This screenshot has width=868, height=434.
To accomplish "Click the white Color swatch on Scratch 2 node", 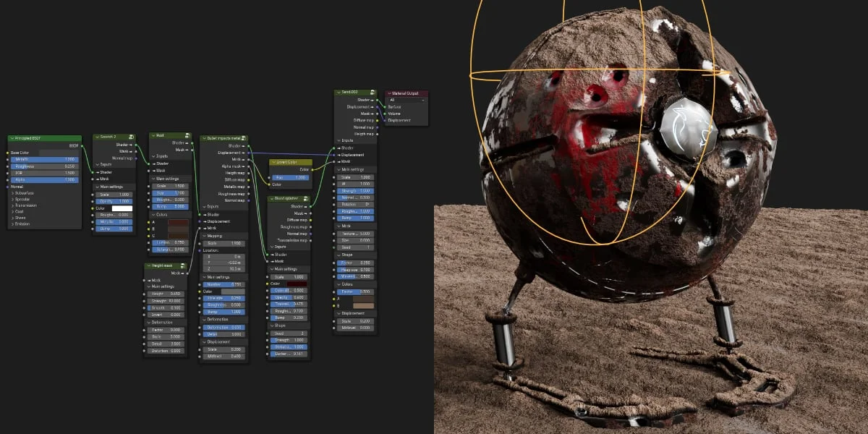I will (122, 208).
